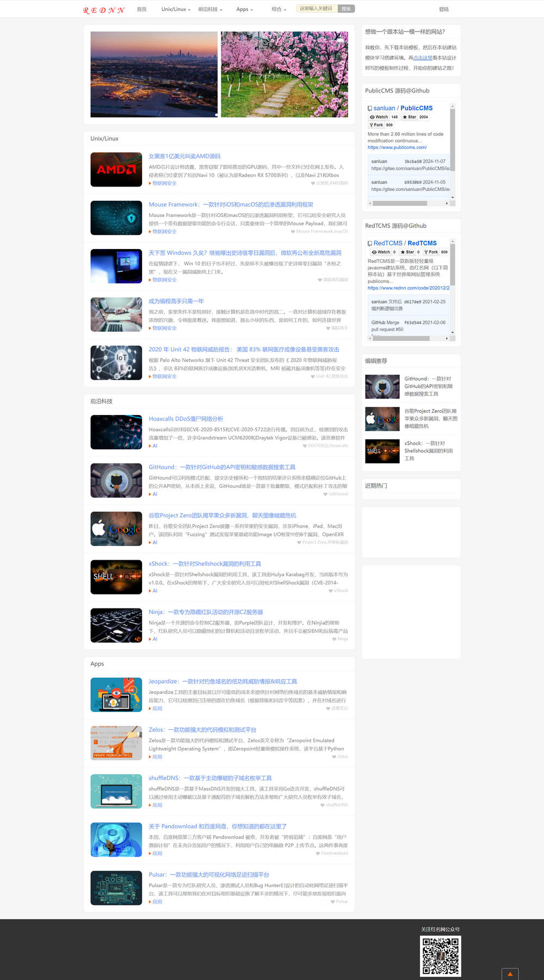This screenshot has width=544, height=980.
Task: Click the Fork button on PublicCMS widget
Action: [x=376, y=125]
